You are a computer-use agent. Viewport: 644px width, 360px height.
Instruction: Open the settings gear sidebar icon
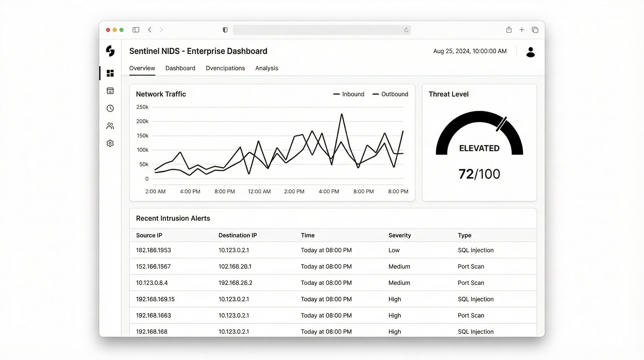(110, 143)
